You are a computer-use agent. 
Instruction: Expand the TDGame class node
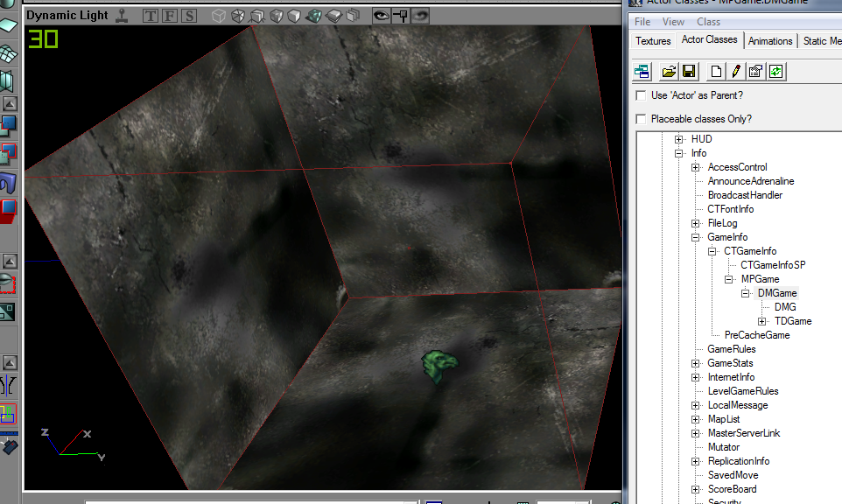(761, 321)
